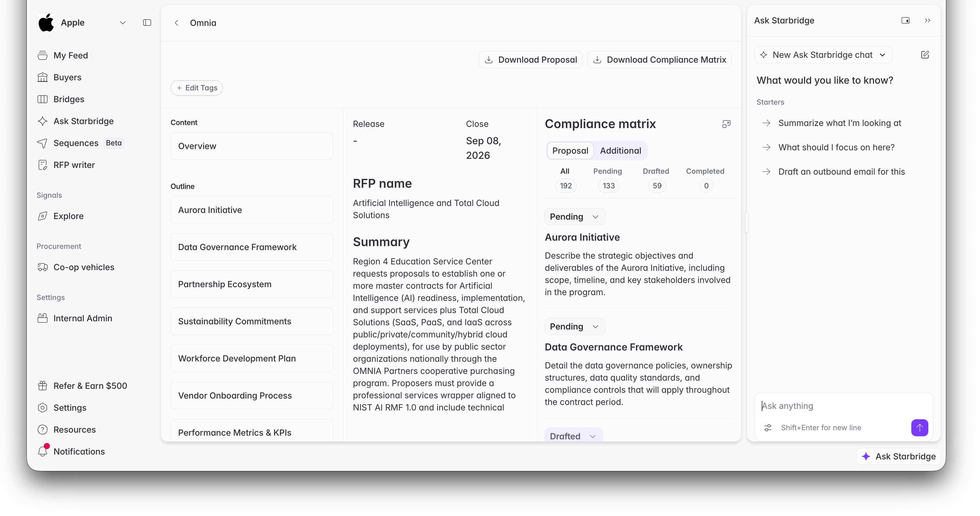This screenshot has width=980, height=516.
Task: Open the Overview content section
Action: (252, 146)
